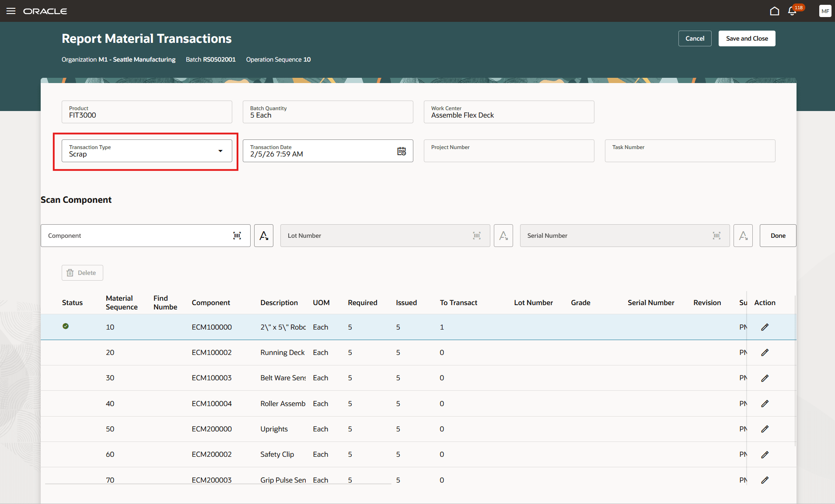835x504 pixels.
Task: Click the Delete button above the component table
Action: coord(82,272)
